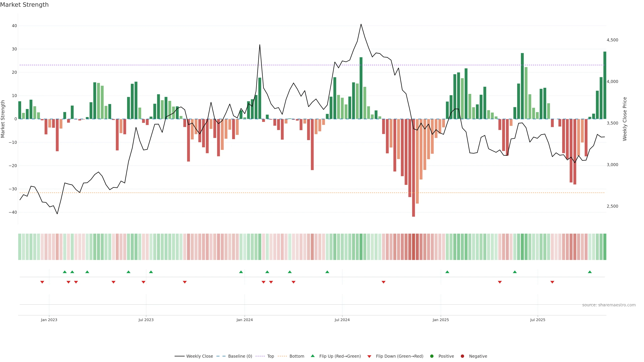Image resolution: width=644 pixels, height=362 pixels.
Task: Click the source: sharemaestro.com text
Action: click(x=609, y=305)
